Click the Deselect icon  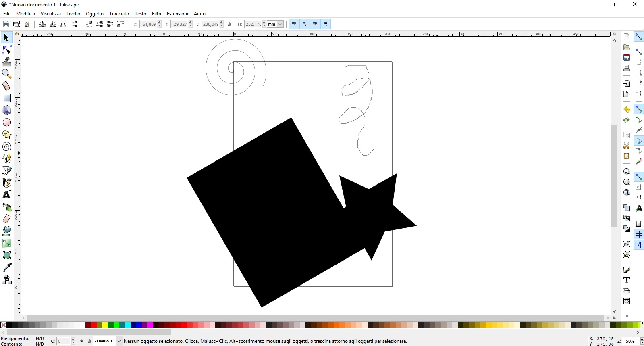point(27,24)
